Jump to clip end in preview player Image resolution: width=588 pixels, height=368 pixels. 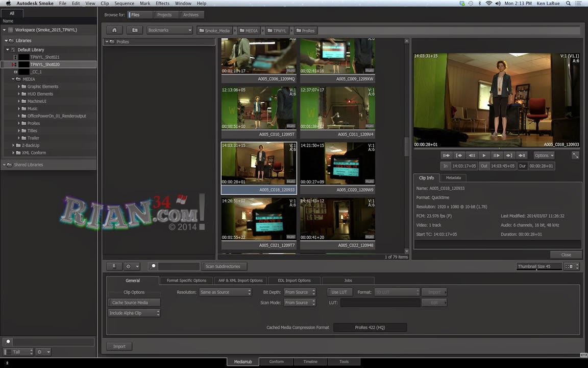tap(522, 155)
